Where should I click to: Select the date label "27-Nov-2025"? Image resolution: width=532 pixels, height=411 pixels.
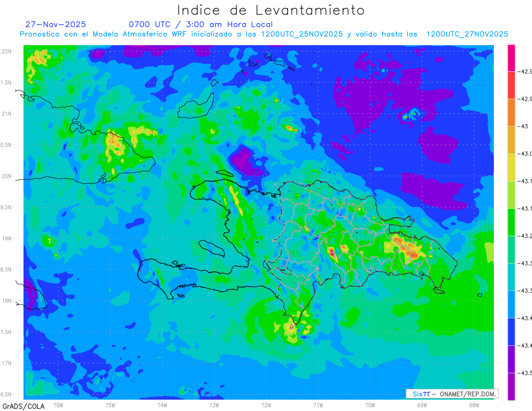[55, 24]
